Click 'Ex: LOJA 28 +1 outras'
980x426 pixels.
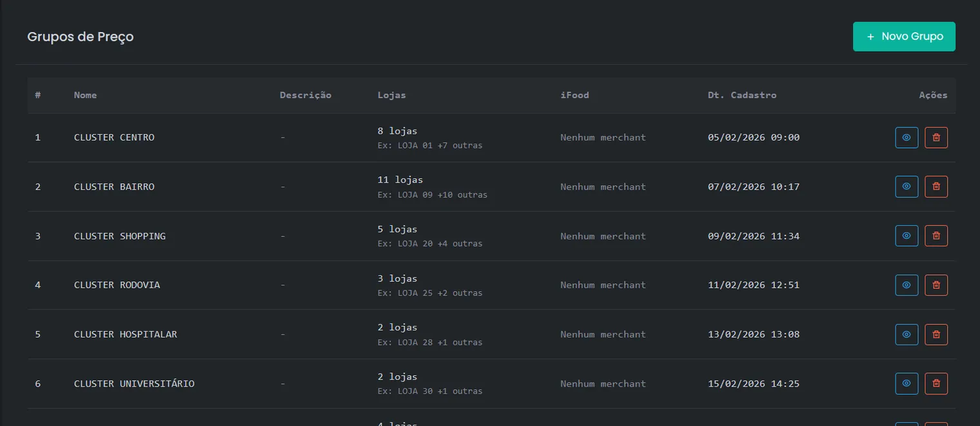coord(430,343)
